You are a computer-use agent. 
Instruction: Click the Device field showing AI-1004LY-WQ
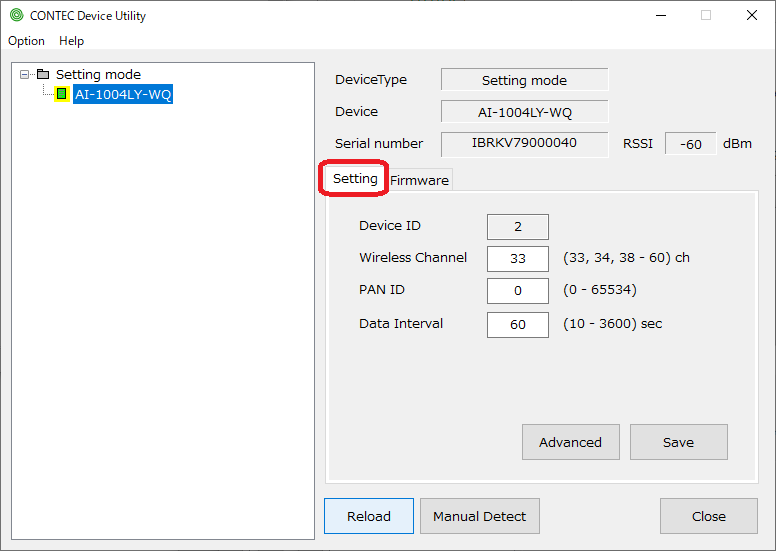[525, 112]
